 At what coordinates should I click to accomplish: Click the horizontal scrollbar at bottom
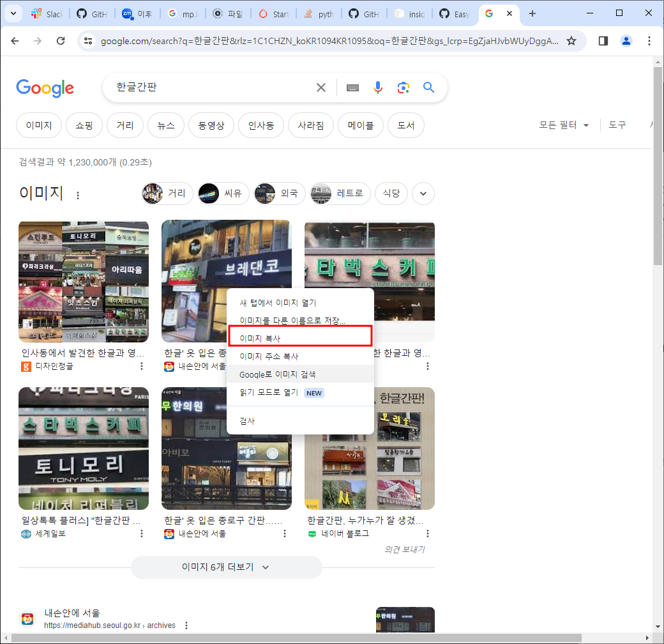[x=296, y=638]
